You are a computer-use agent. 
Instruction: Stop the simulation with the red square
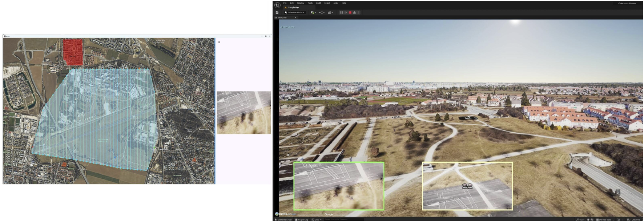[350, 12]
